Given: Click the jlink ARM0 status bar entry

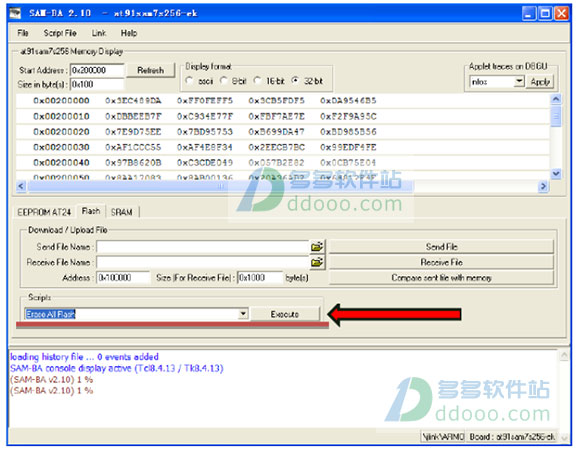Looking at the screenshot, I should tap(444, 437).
